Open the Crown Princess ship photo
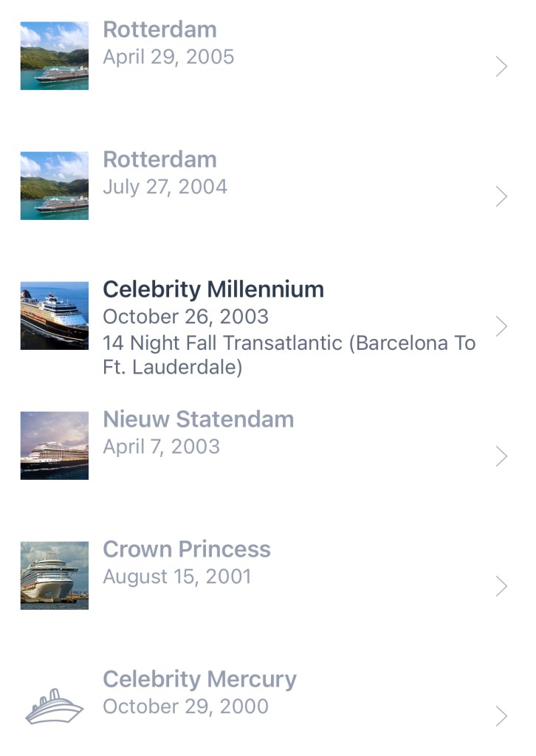Viewport: 536px width, 756px height. point(54,575)
